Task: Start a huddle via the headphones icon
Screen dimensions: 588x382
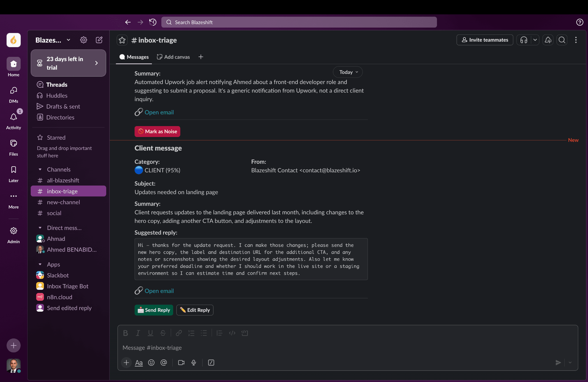Action: [523, 40]
